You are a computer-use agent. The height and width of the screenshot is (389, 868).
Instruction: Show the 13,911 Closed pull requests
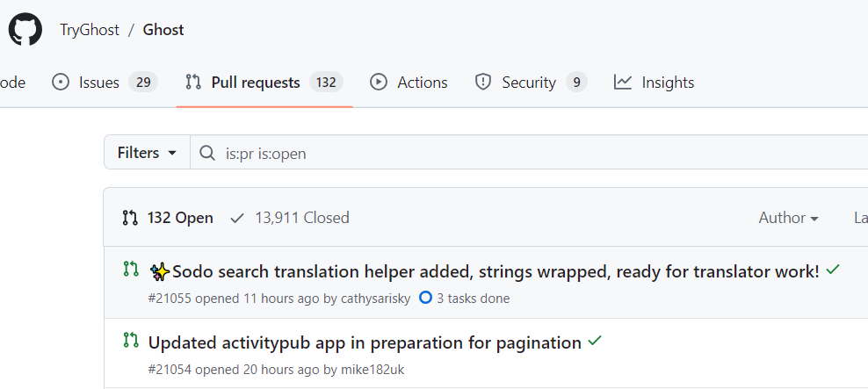[290, 218]
